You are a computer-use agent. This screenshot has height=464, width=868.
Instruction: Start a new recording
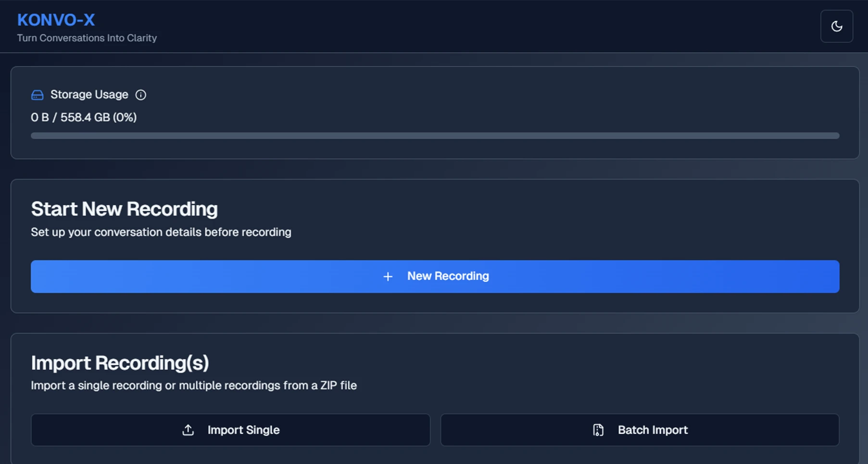click(x=434, y=276)
